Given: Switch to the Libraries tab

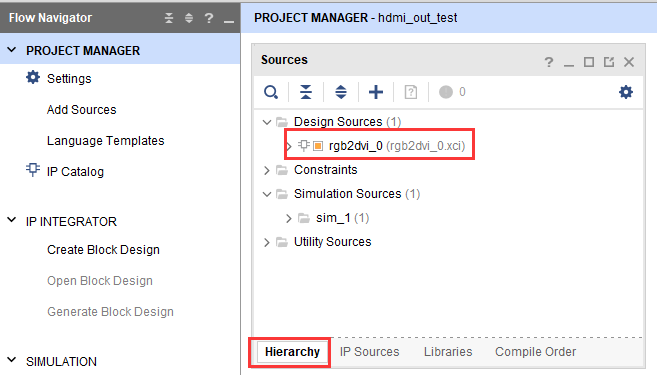Looking at the screenshot, I should tap(448, 352).
